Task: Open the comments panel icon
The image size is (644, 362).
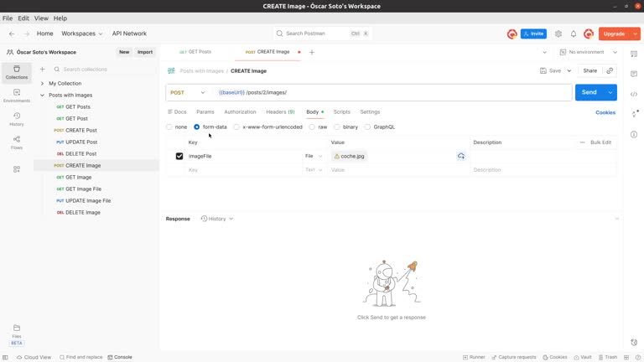Action: click(634, 74)
